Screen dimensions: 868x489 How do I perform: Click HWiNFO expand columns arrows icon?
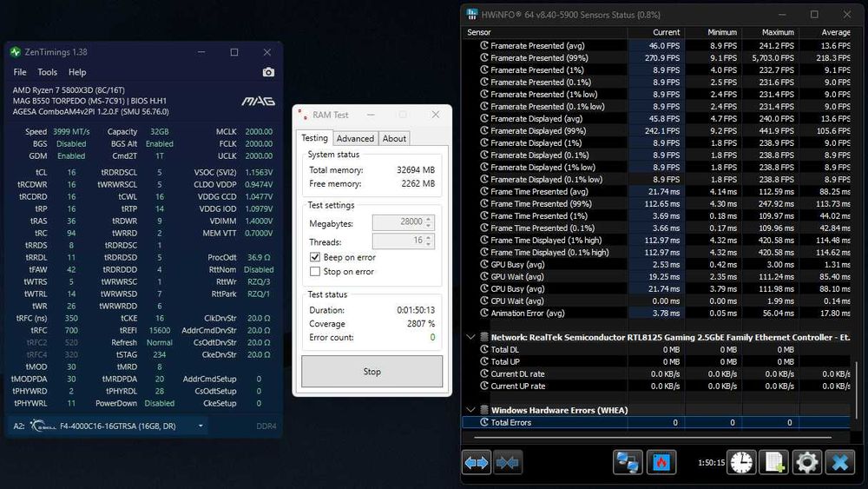pos(476,462)
